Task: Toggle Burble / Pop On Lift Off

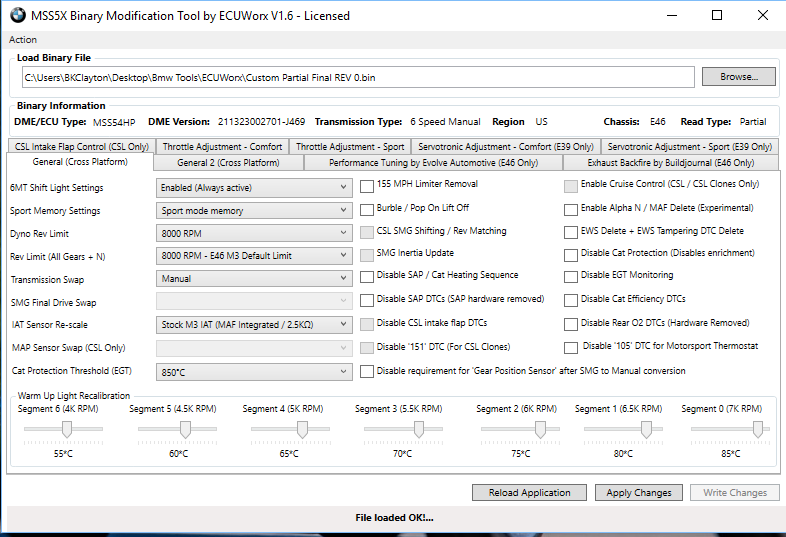Action: (x=367, y=209)
